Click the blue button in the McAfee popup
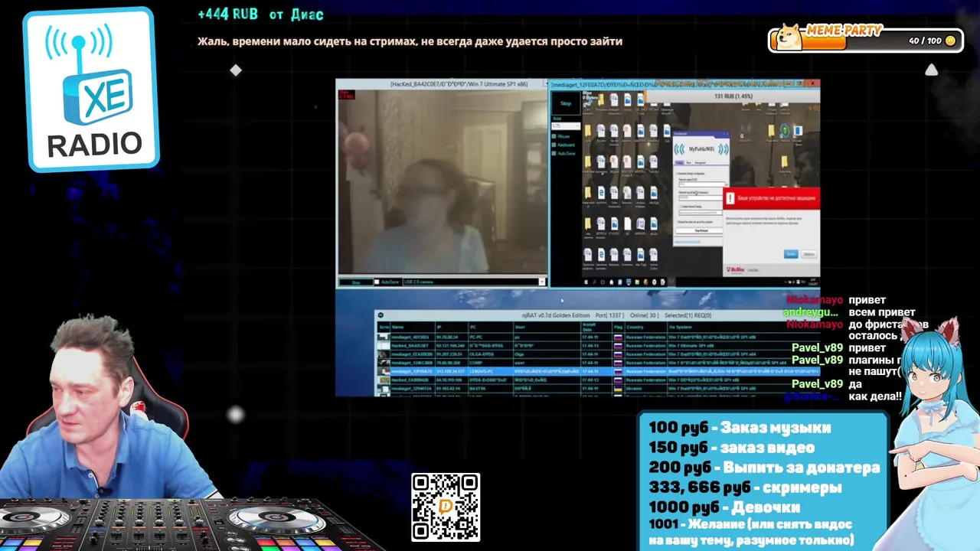Image resolution: width=980 pixels, height=551 pixels. click(x=791, y=254)
